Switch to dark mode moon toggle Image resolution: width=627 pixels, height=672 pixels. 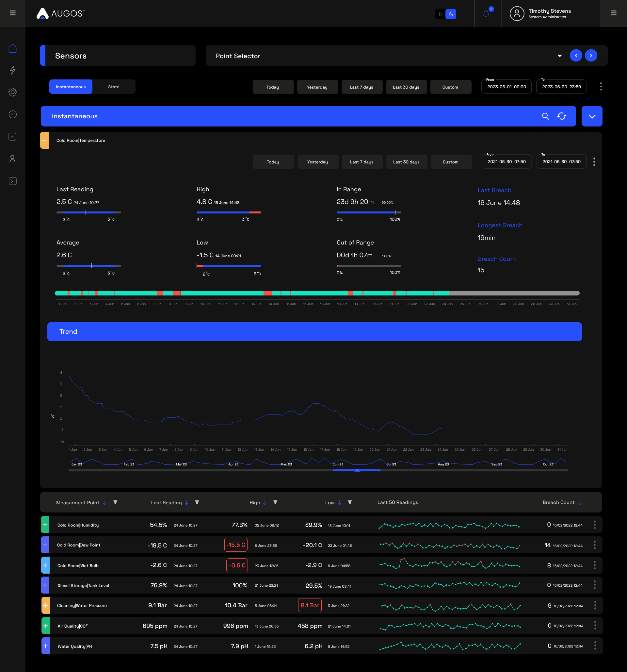[451, 14]
